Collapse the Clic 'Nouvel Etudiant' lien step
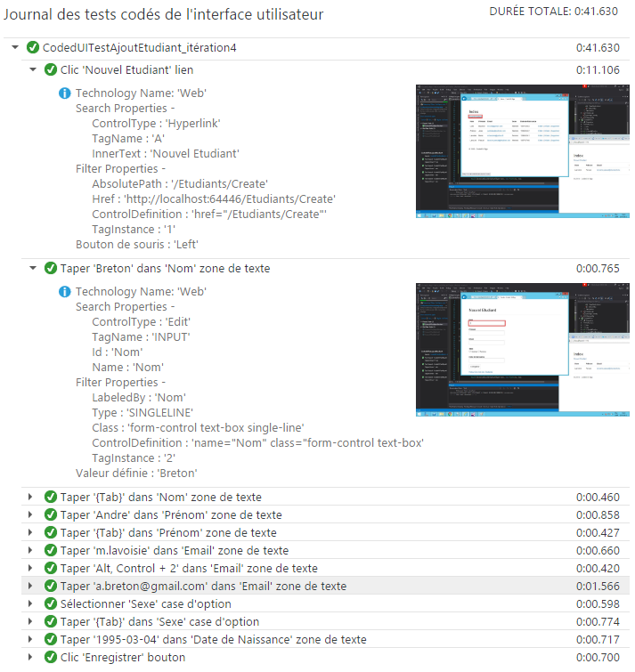635x672 pixels. [x=32, y=69]
